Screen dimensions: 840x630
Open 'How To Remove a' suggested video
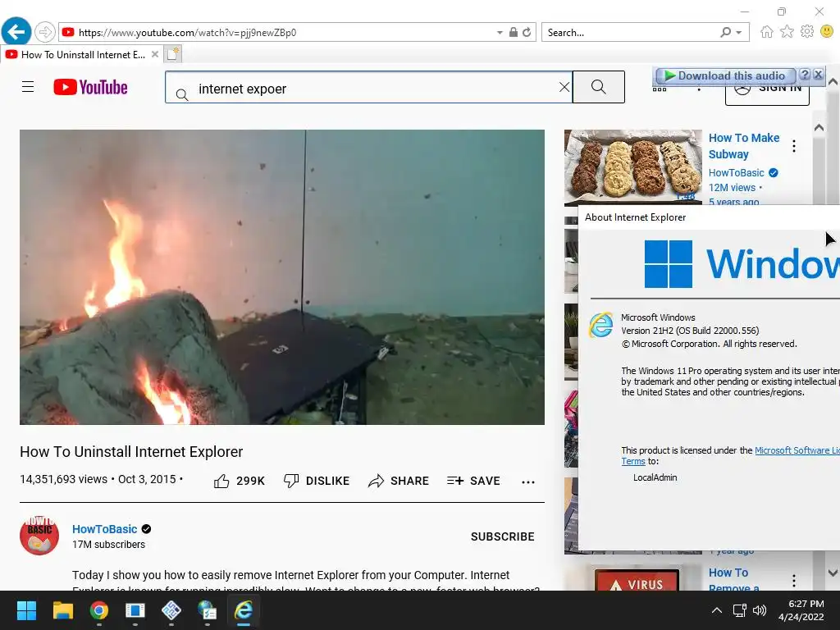coord(734,580)
